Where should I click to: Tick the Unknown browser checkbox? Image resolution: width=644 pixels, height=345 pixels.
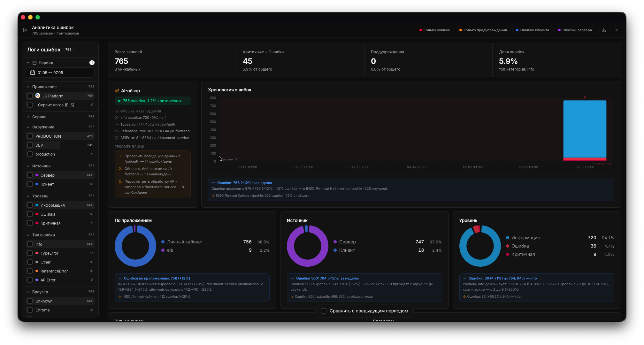click(x=30, y=301)
